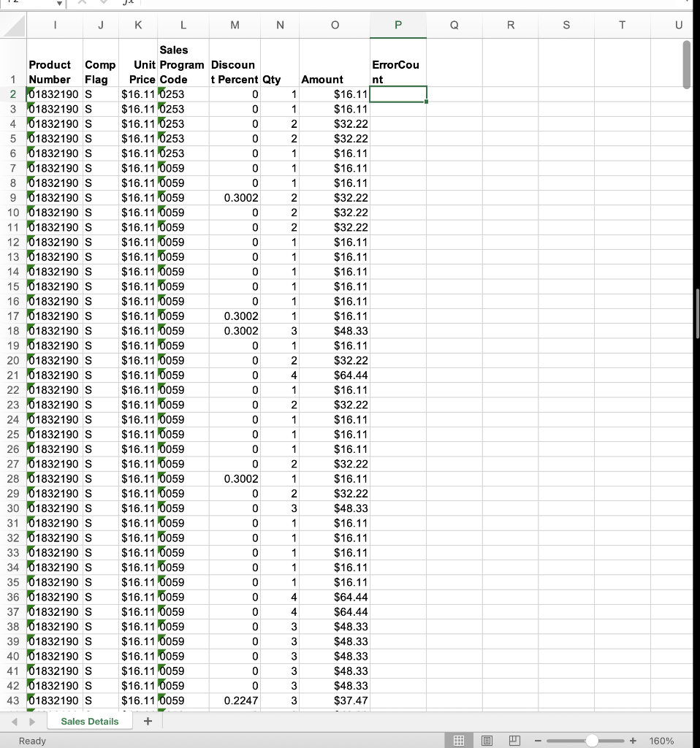The height and width of the screenshot is (748, 700).
Task: Adjust the zoom slider handle
Action: tap(592, 740)
